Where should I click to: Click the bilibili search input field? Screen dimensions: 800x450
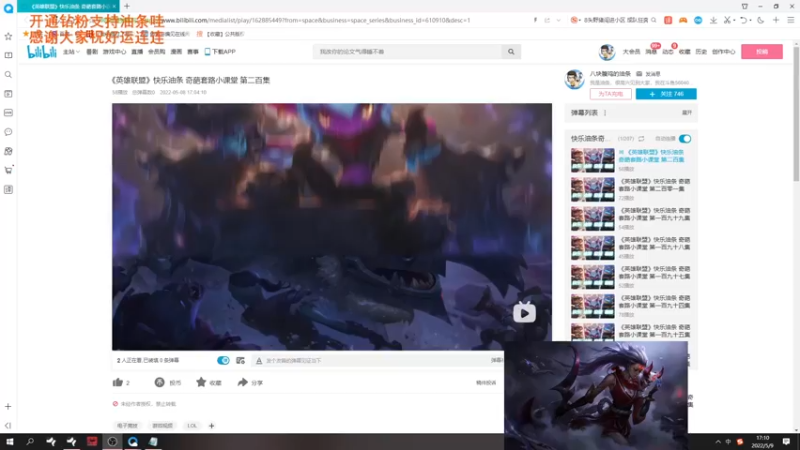click(408, 52)
